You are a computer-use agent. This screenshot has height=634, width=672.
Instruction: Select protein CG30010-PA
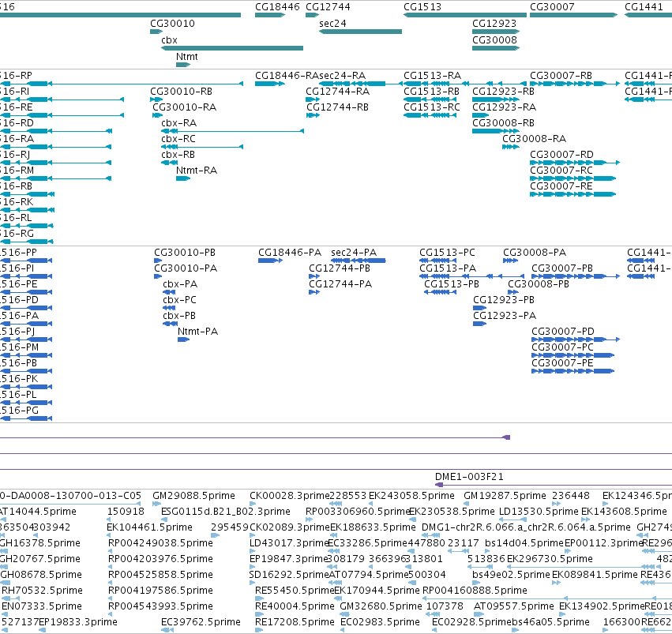point(186,268)
